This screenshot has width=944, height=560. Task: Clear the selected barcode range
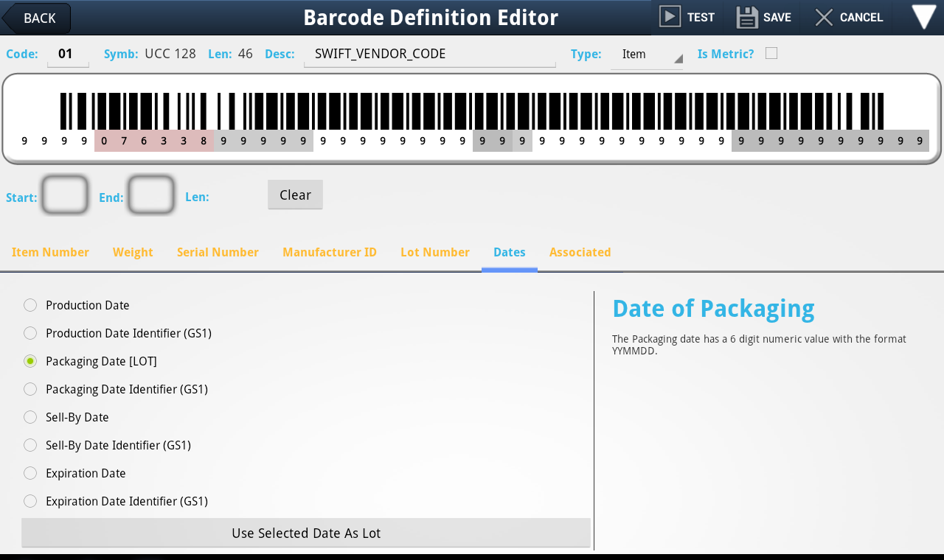(x=295, y=195)
